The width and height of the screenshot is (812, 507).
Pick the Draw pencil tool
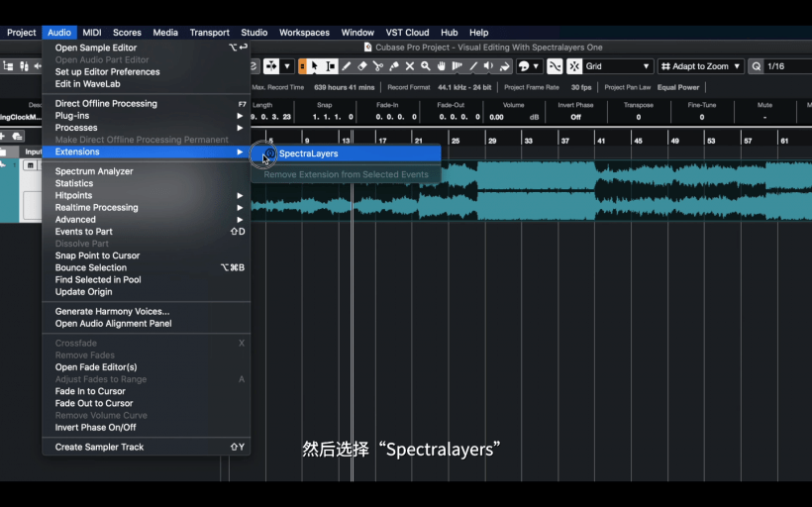(346, 66)
